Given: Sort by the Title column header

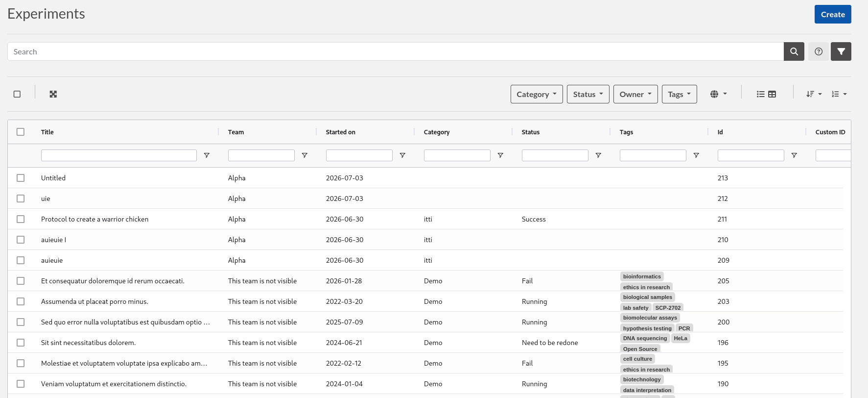Looking at the screenshot, I should click(x=47, y=132).
